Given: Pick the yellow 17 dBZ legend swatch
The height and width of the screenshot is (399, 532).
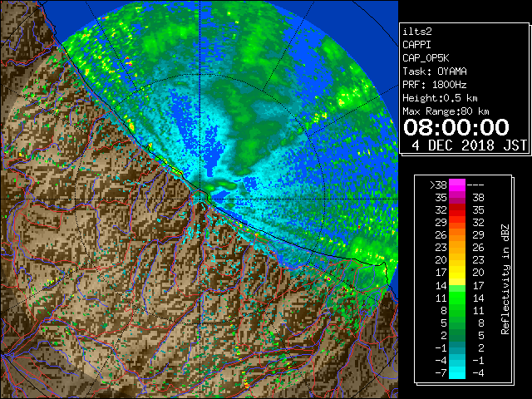Looking at the screenshot, I should (x=457, y=273).
